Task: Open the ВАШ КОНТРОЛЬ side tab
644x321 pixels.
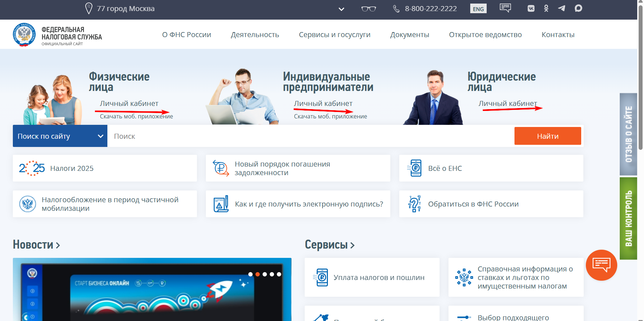Action: pos(628,218)
